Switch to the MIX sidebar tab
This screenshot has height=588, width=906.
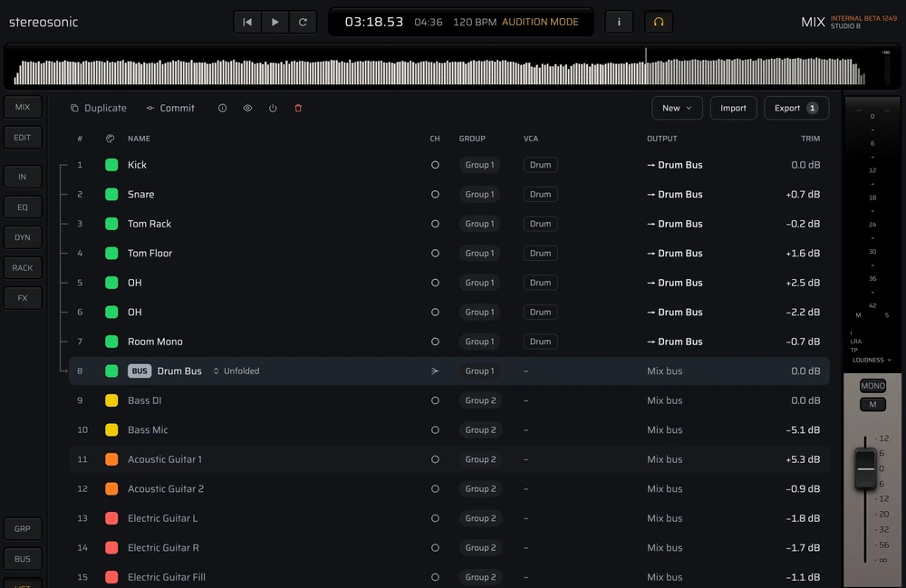[x=23, y=107]
